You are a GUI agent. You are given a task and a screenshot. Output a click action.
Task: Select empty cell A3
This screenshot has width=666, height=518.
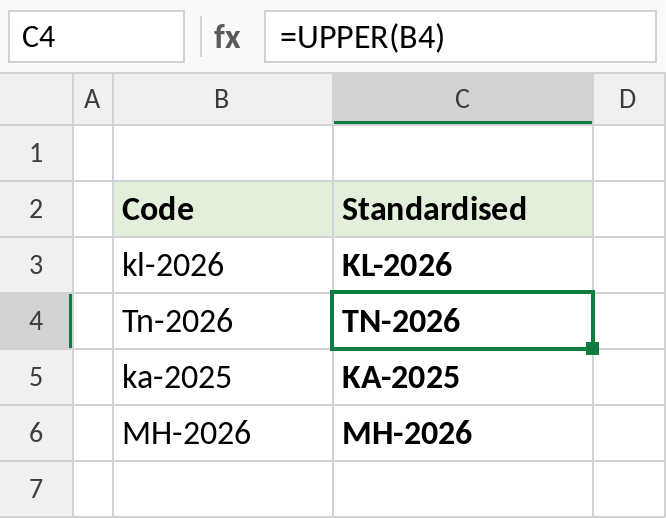(93, 265)
